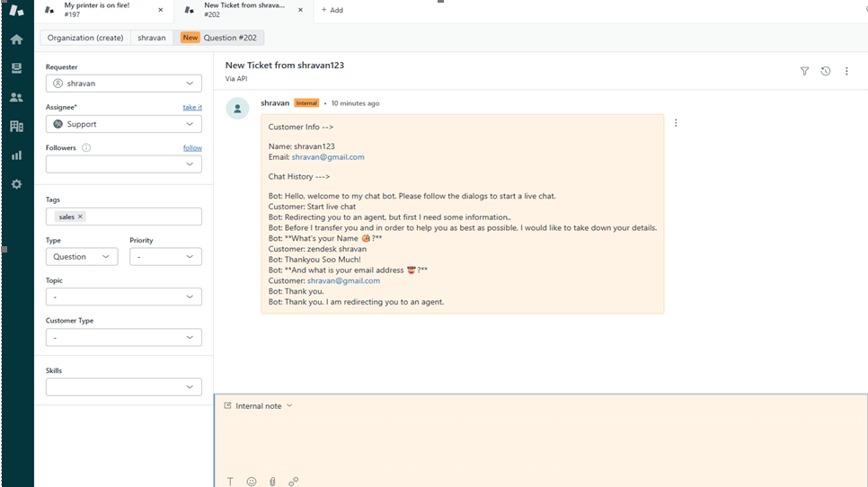Open the Organizations building icon
This screenshot has width=868, height=487.
tap(16, 126)
